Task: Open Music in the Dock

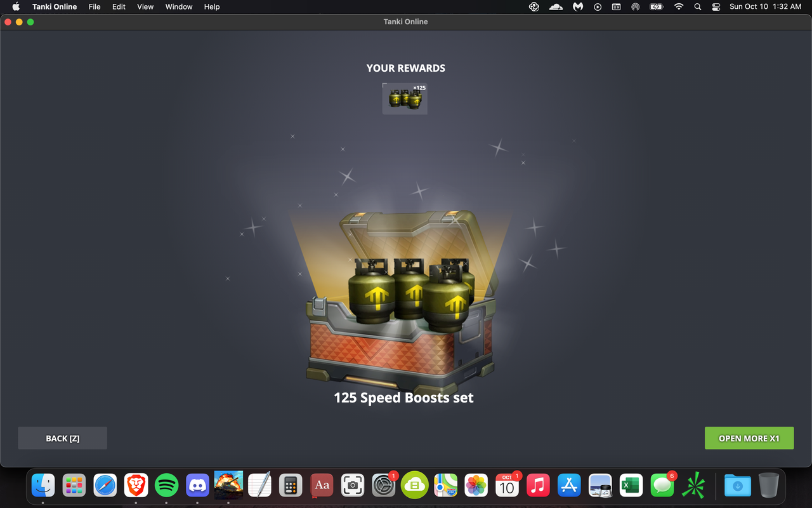Action: [538, 486]
